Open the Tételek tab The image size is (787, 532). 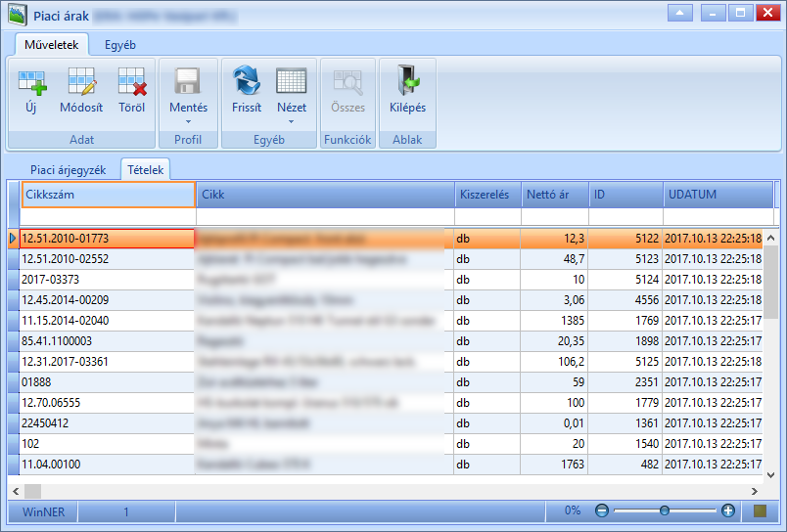[x=146, y=170]
